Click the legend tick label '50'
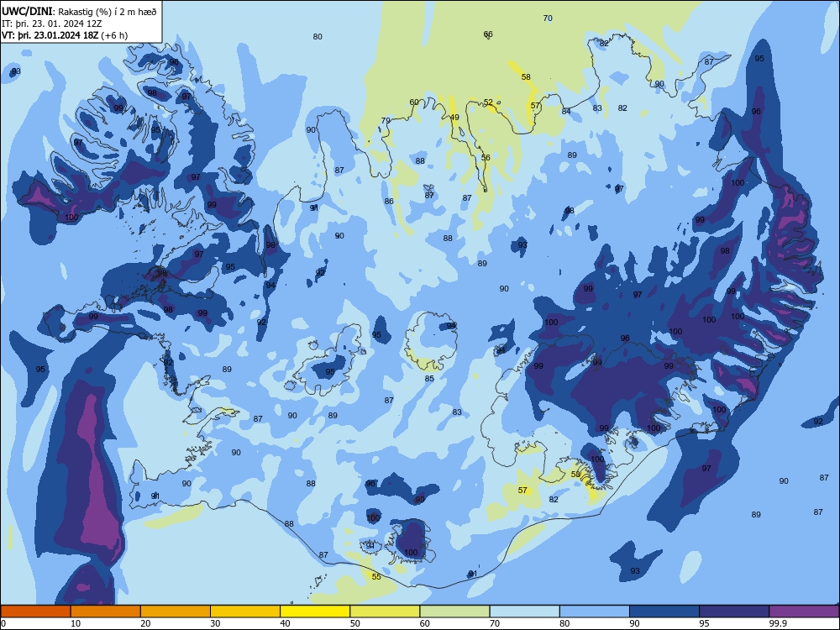Image resolution: width=840 pixels, height=630 pixels. pyautogui.click(x=355, y=623)
